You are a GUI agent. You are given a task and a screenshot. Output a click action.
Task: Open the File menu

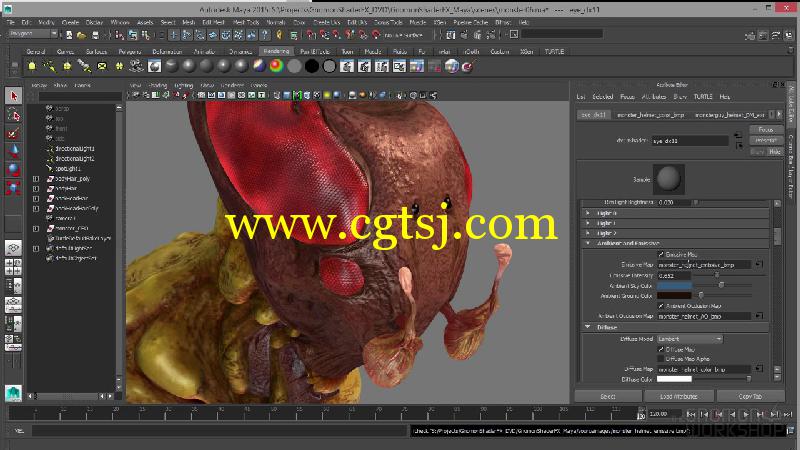11,22
